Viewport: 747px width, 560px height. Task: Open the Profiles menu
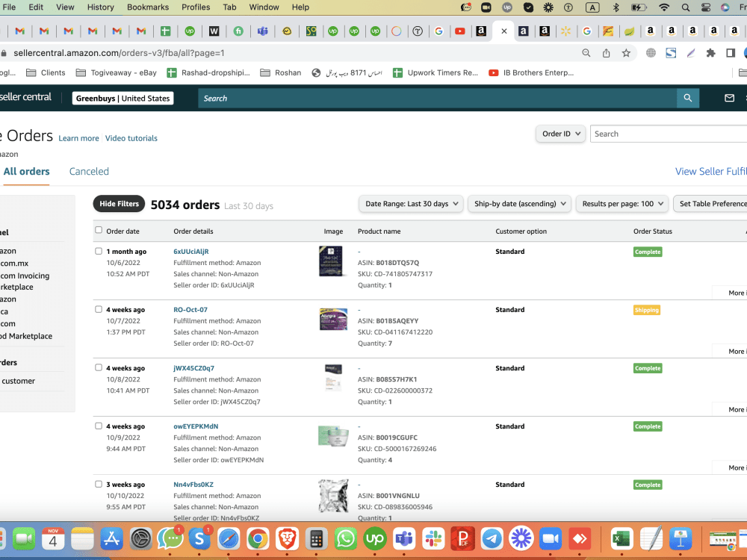[196, 7]
